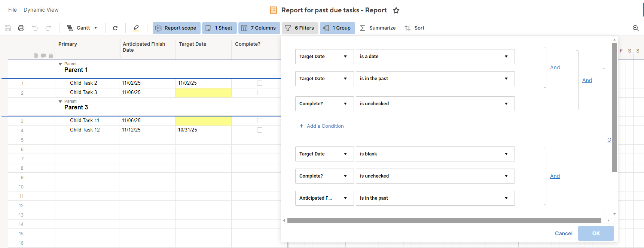This screenshot has height=248, width=644.
Task: Collapse the Parent 1 group
Action: [60, 64]
